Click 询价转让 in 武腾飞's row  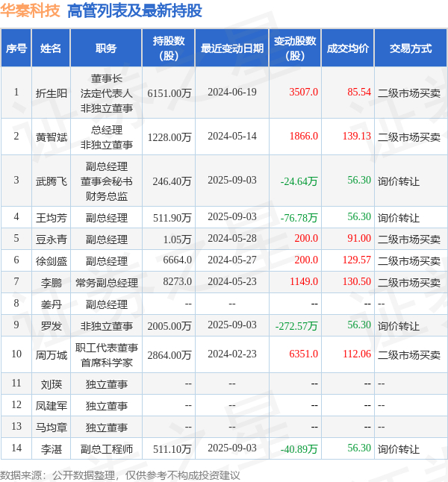[x=399, y=181]
